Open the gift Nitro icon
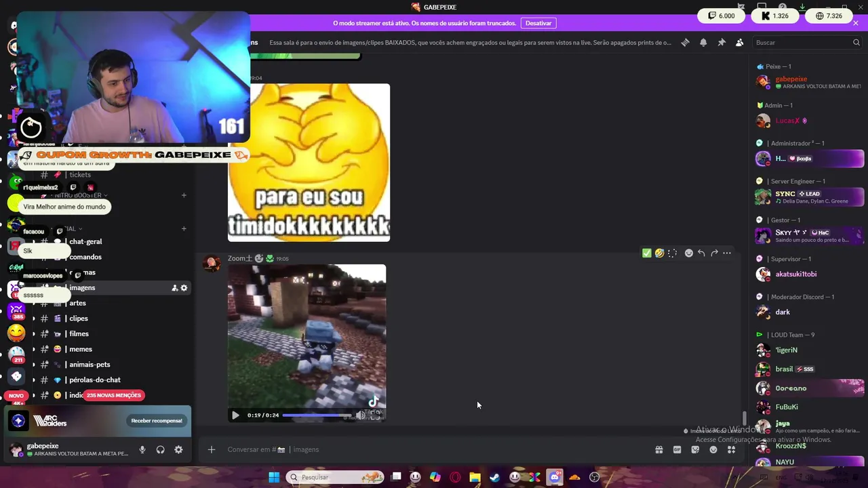 pyautogui.click(x=658, y=449)
